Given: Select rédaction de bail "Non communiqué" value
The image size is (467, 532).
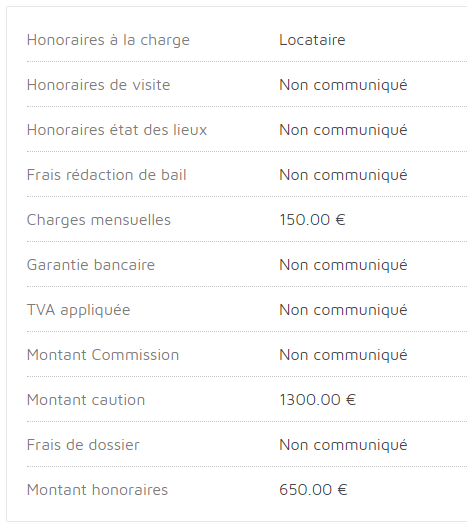Looking at the screenshot, I should [343, 176].
